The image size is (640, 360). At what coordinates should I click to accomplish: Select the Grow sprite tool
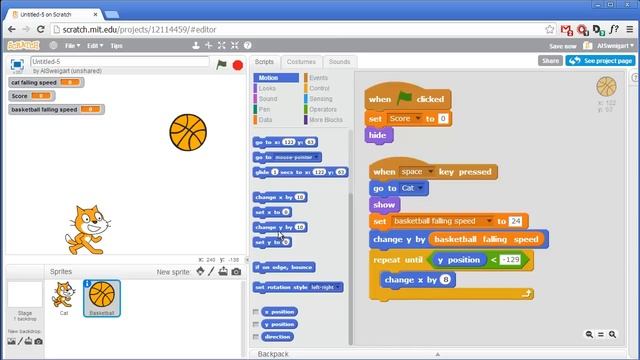(222, 45)
